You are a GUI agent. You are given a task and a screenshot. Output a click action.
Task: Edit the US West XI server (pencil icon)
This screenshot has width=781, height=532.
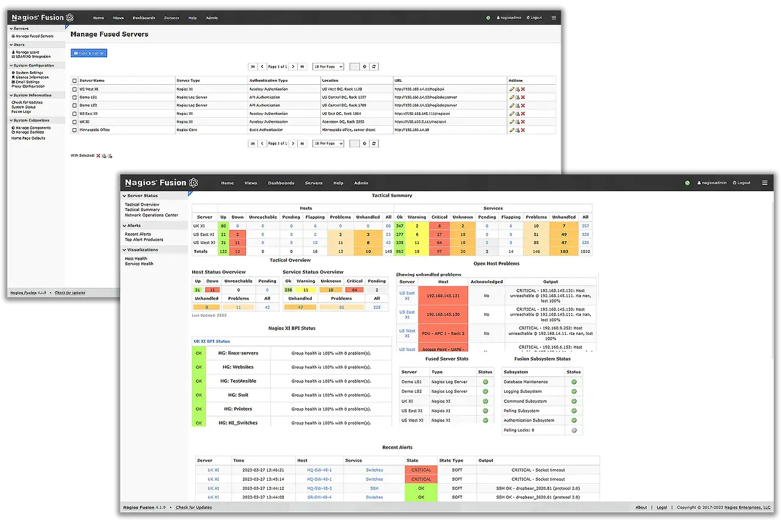(x=512, y=89)
